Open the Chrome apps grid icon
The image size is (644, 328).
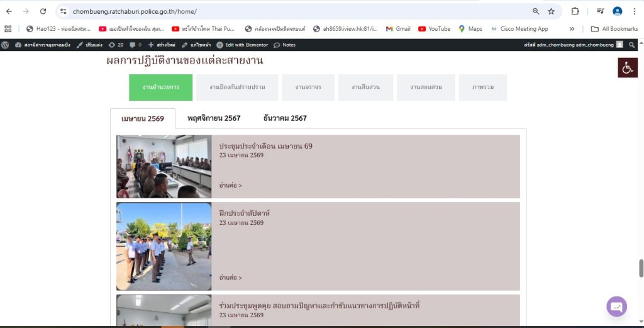[x=8, y=29]
